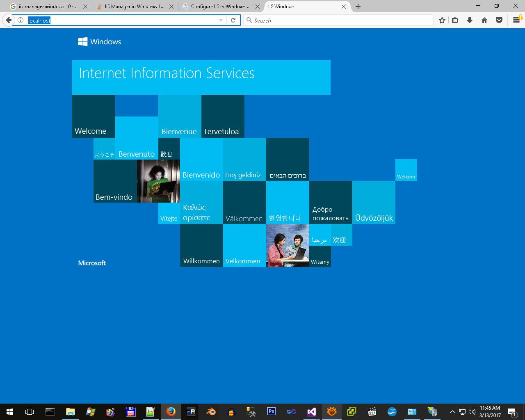Click the Windows logo on the page

click(x=100, y=41)
